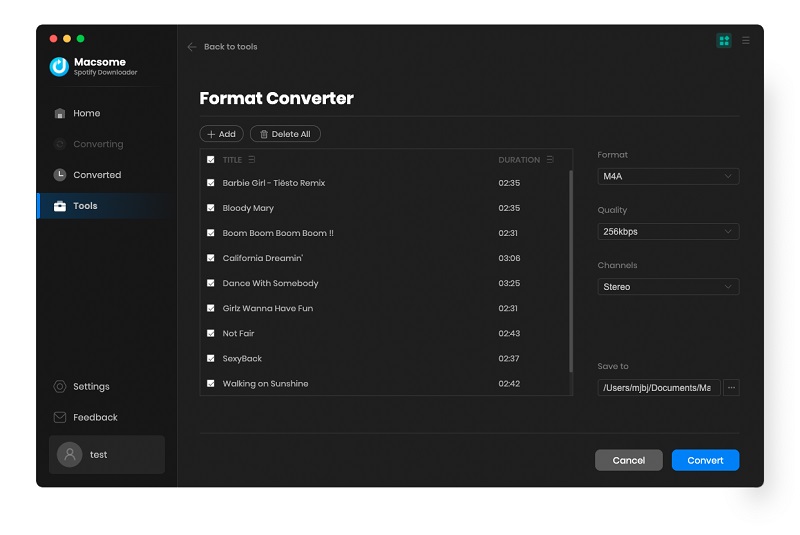Viewport: 800px width, 535px height.
Task: Select Tools in the sidebar
Action: [x=85, y=206]
